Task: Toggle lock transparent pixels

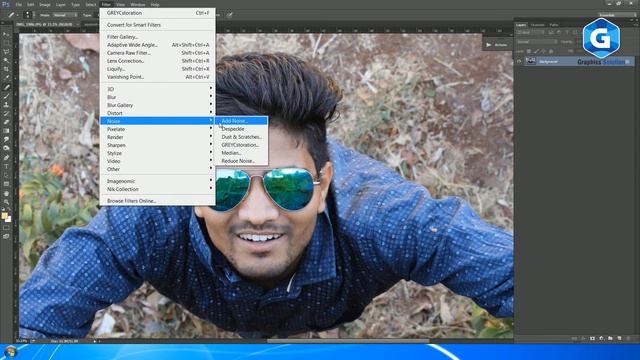Action: click(x=529, y=51)
